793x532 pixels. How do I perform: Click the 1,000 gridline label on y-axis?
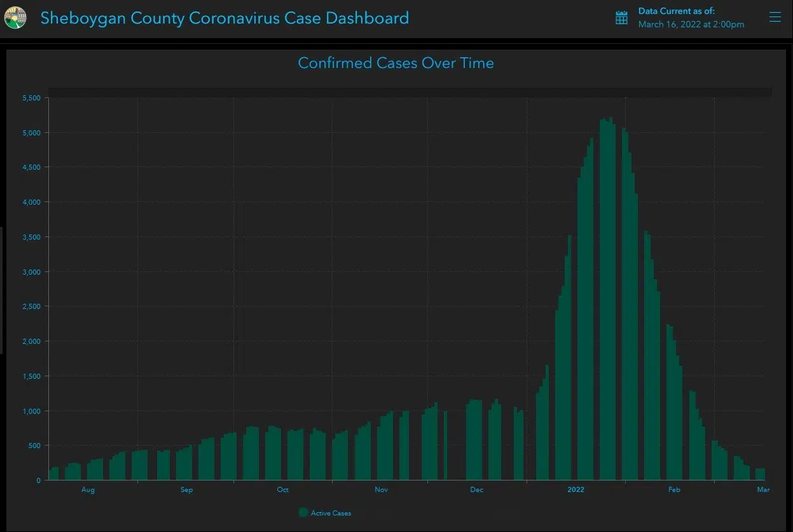pyautogui.click(x=31, y=411)
